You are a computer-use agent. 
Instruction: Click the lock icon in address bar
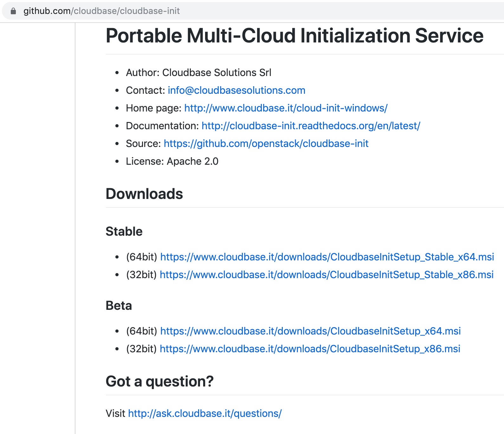pyautogui.click(x=13, y=11)
